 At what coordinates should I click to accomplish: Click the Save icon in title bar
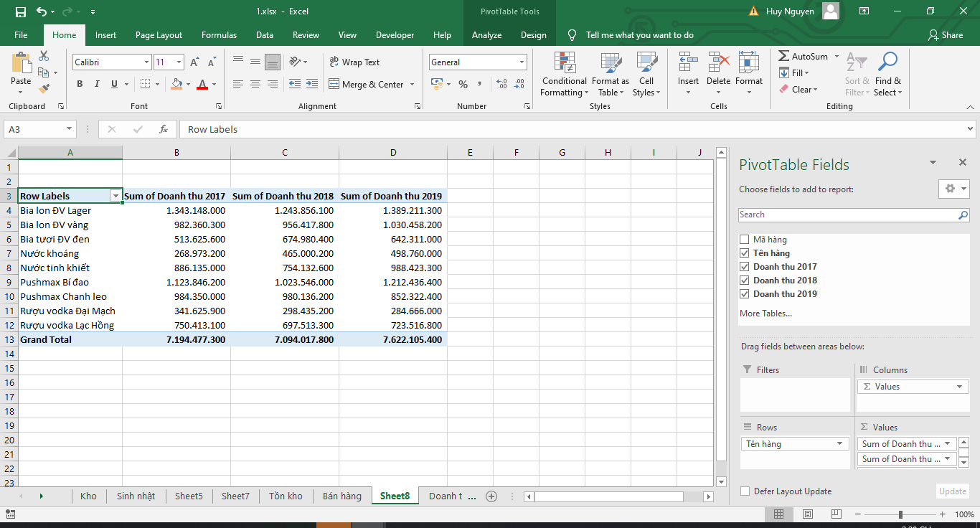[x=20, y=11]
